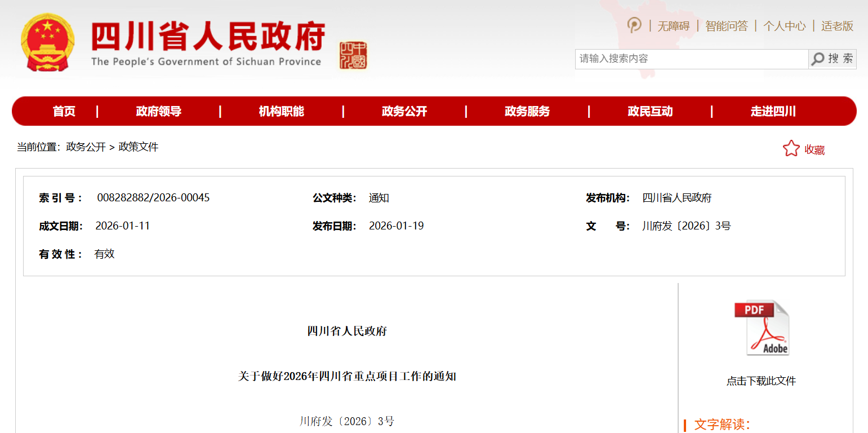Click the 无障碍 accessibility link

[x=673, y=26]
